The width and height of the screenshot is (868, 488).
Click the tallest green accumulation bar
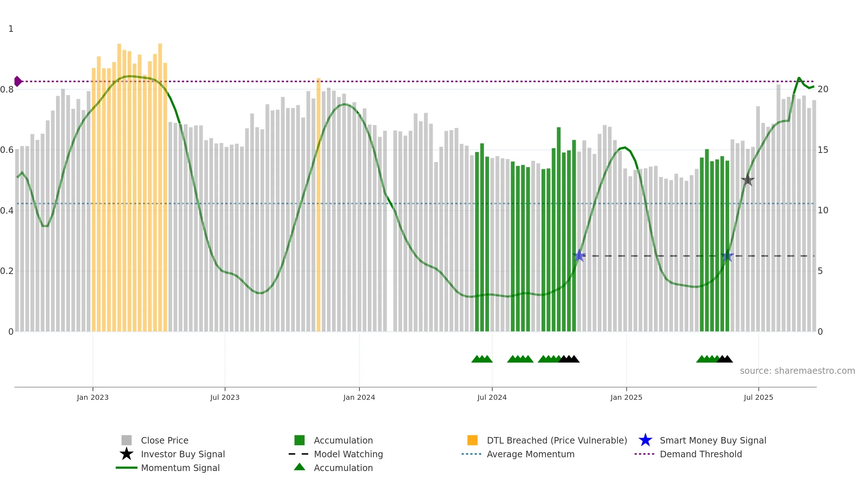[x=559, y=229]
